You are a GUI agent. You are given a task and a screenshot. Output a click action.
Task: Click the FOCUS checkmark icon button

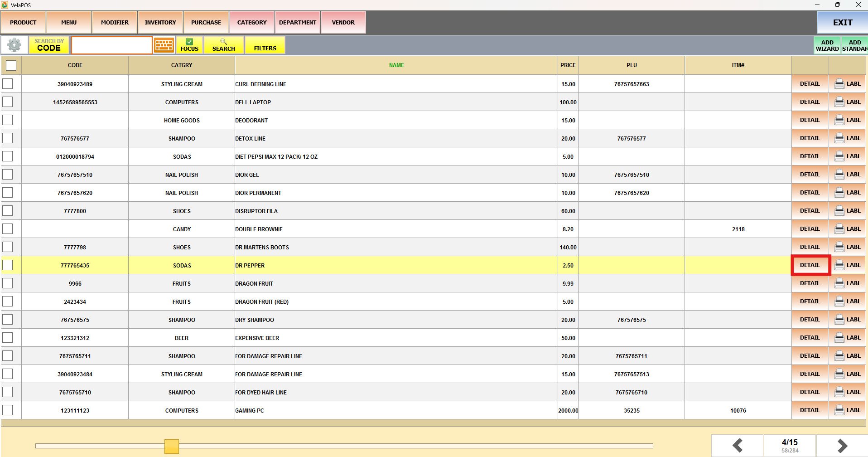point(189,45)
